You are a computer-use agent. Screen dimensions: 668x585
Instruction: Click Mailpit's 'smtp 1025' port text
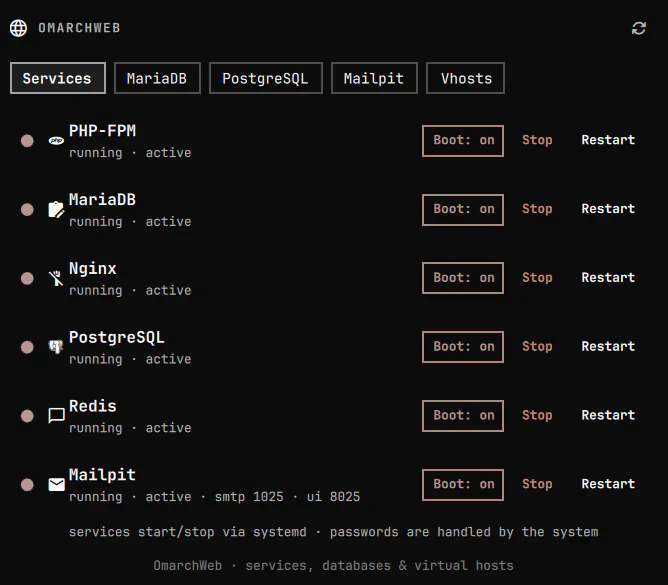(x=249, y=497)
